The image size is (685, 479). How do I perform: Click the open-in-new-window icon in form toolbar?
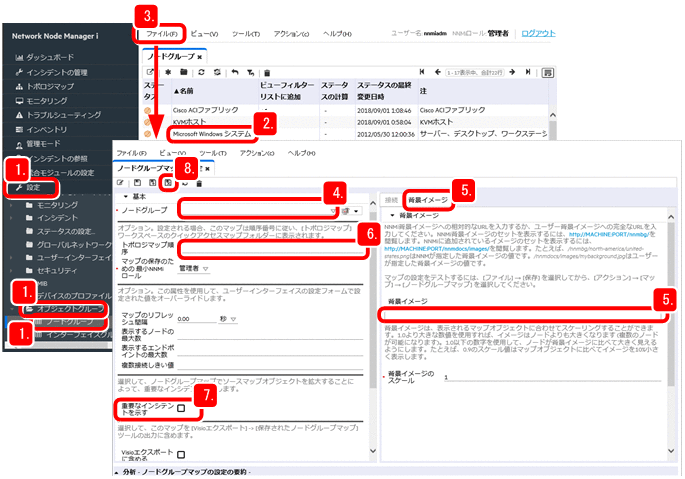pos(120,183)
